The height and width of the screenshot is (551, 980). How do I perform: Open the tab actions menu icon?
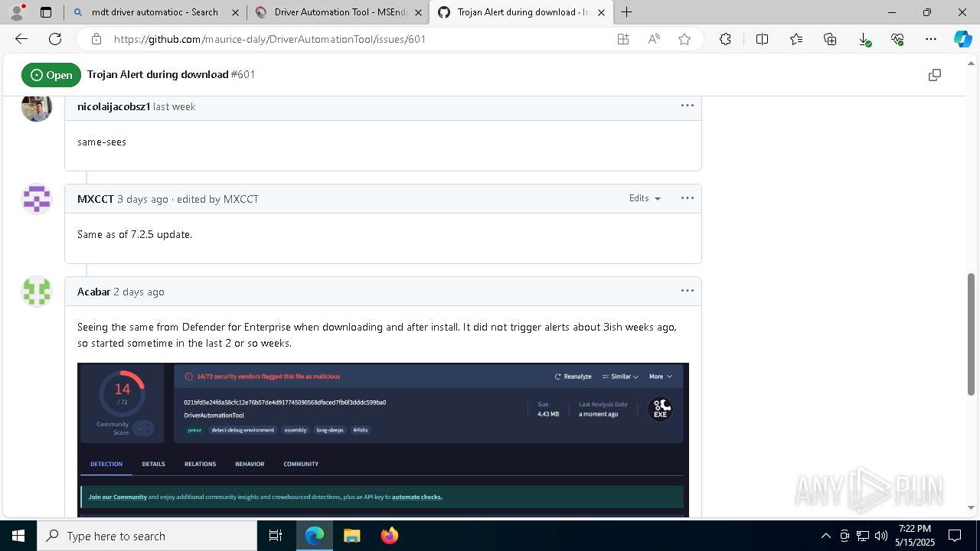46,12
